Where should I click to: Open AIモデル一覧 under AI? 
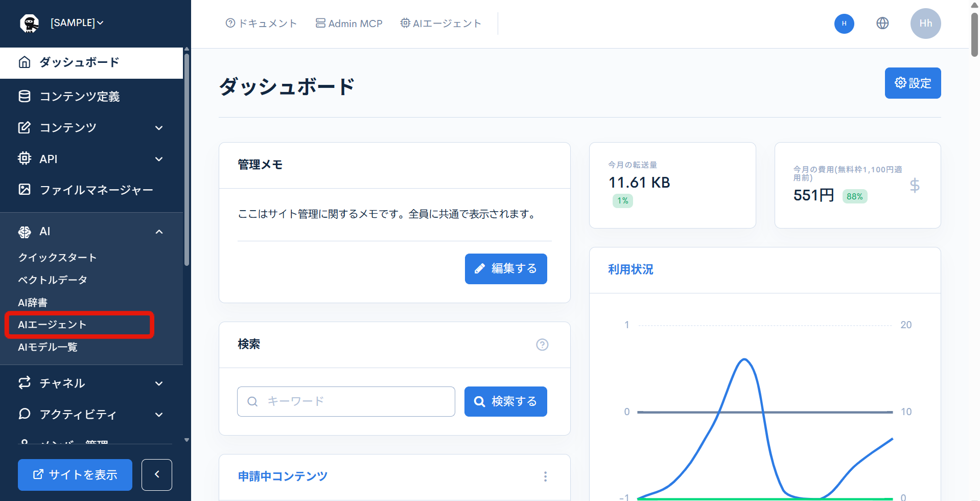click(x=48, y=347)
